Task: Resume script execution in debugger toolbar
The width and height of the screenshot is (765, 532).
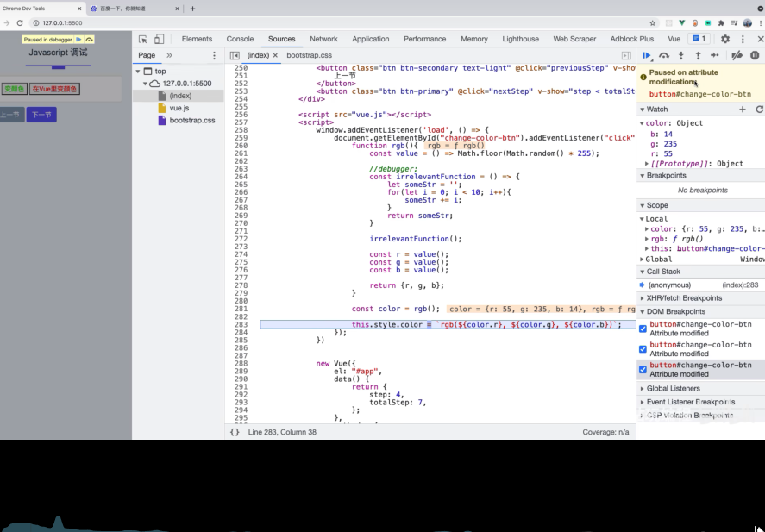Action: pyautogui.click(x=647, y=55)
